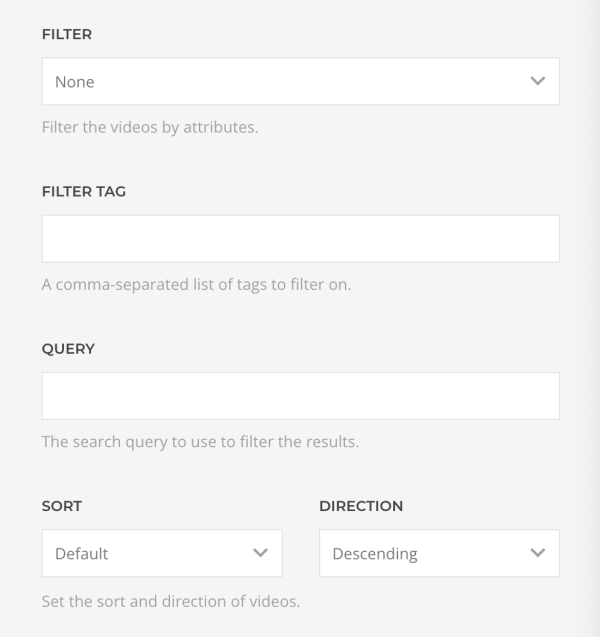This screenshot has height=637, width=600.
Task: Open the Filter dropdown showing None
Action: (x=301, y=81)
